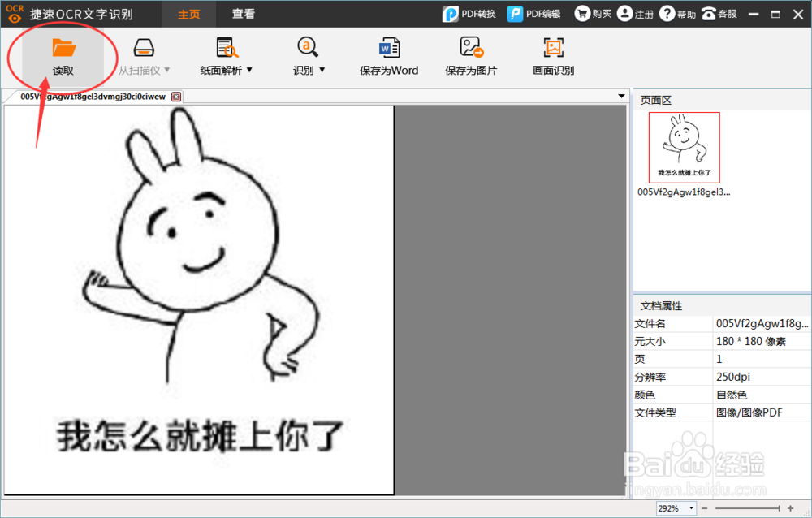Switch to the 查看 tab
812x518 pixels.
point(244,14)
